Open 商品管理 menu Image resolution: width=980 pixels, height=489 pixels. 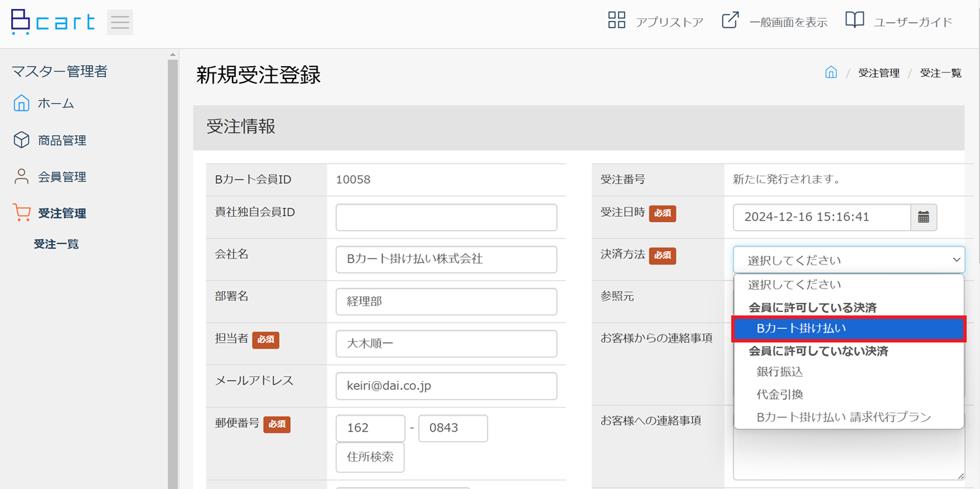(62, 140)
